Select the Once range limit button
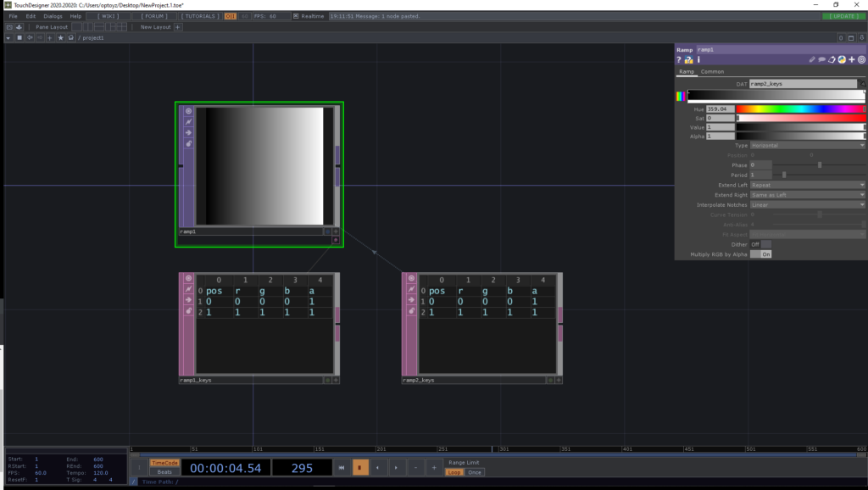Screen dimensions: 868x490 coord(475,472)
